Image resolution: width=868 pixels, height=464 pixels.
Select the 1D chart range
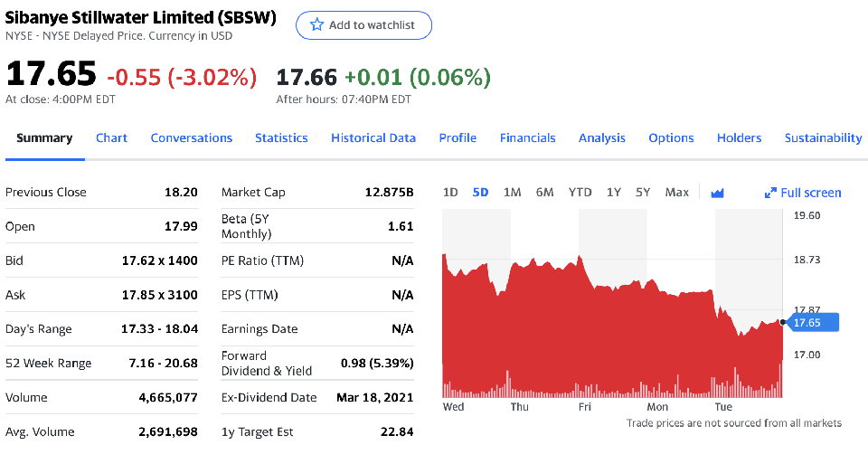point(450,192)
